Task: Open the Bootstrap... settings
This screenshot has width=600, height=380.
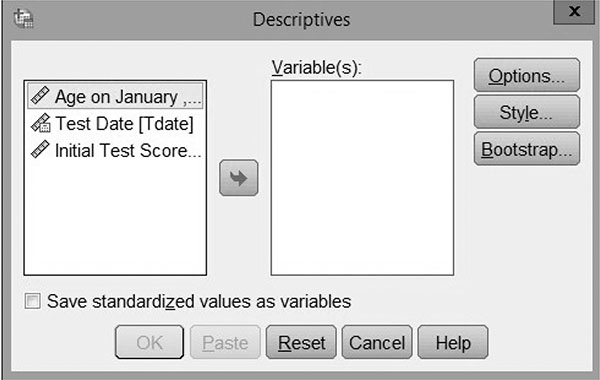Action: pos(527,149)
